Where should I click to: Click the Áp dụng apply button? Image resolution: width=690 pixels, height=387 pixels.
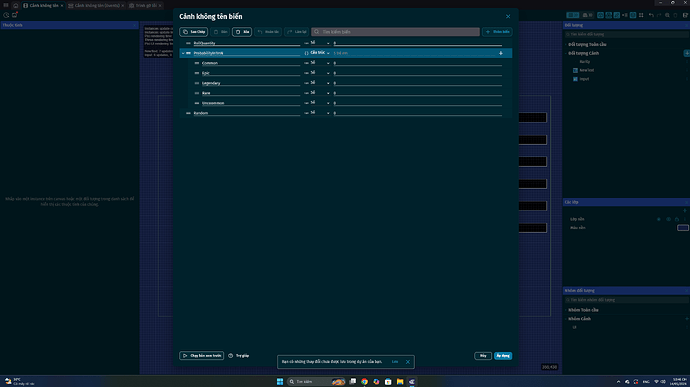pos(503,356)
